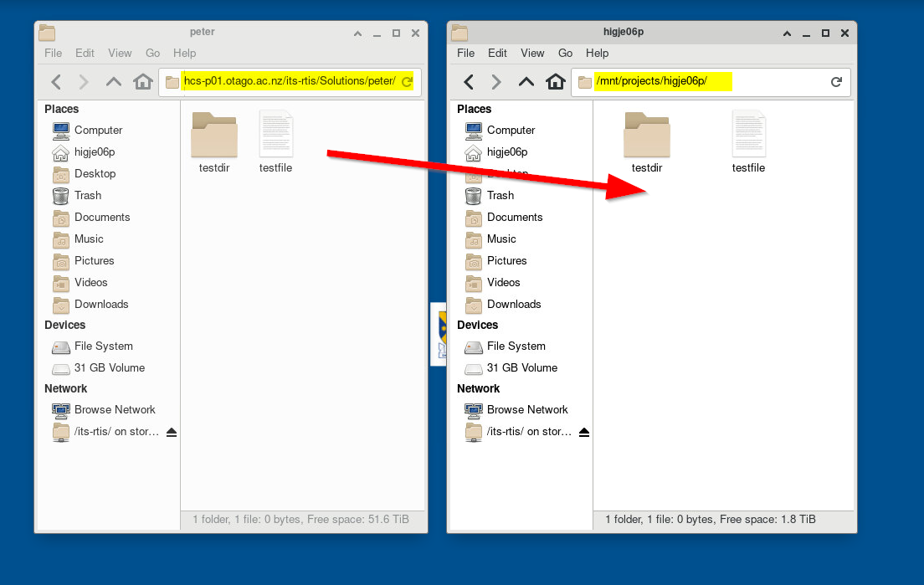Click the Home icon in peter window toolbar
The height and width of the screenshot is (585, 924).
click(142, 81)
